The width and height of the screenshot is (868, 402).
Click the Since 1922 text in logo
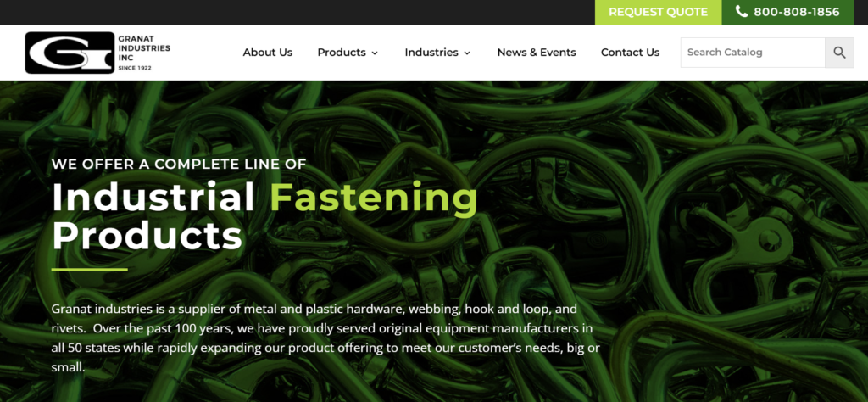135,68
